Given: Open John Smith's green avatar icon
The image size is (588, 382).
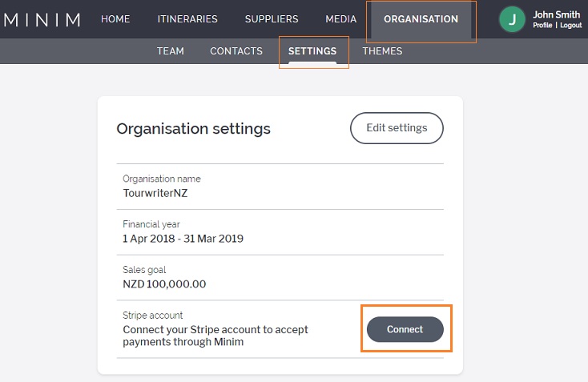Looking at the screenshot, I should tap(512, 19).
